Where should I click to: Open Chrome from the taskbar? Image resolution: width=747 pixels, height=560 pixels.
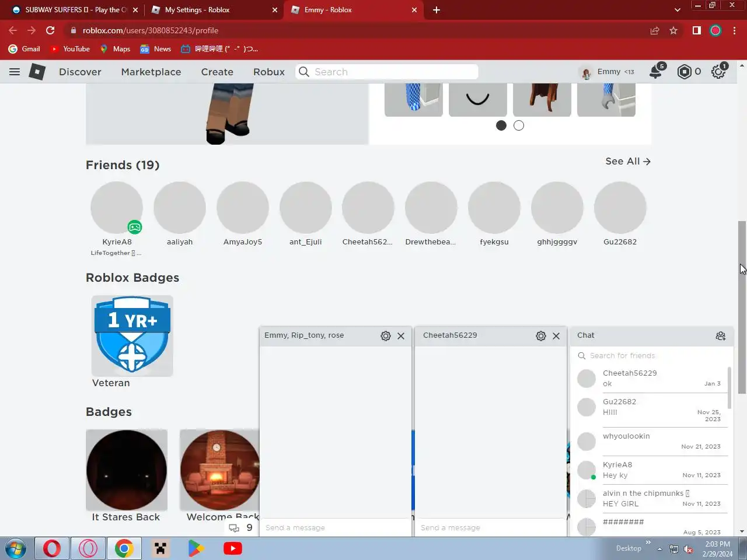(124, 549)
